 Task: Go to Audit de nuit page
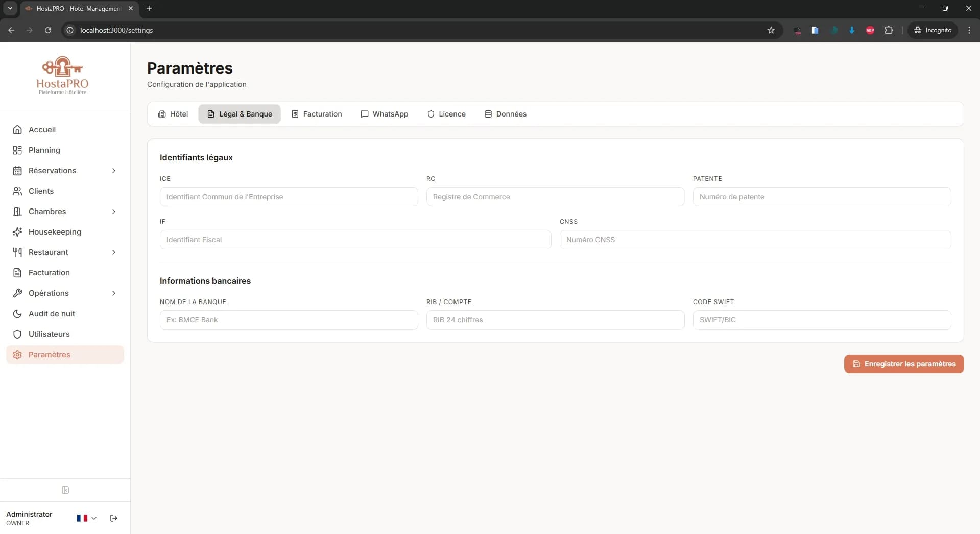coord(52,314)
